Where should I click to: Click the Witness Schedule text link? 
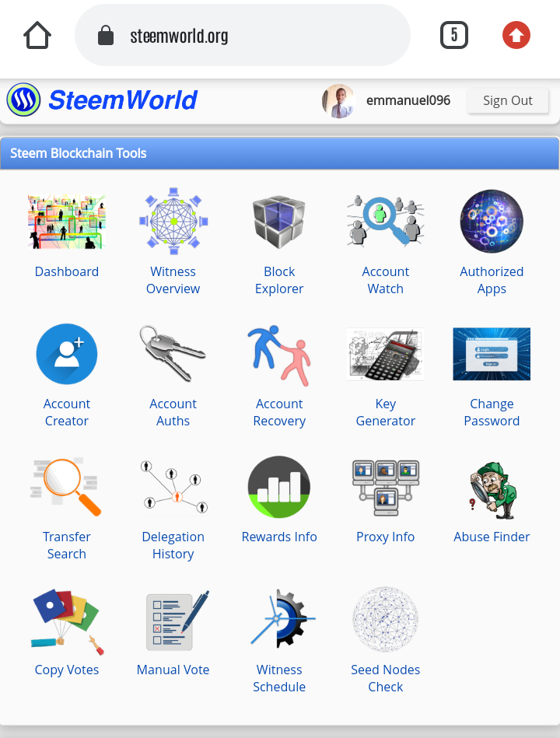[x=279, y=678]
